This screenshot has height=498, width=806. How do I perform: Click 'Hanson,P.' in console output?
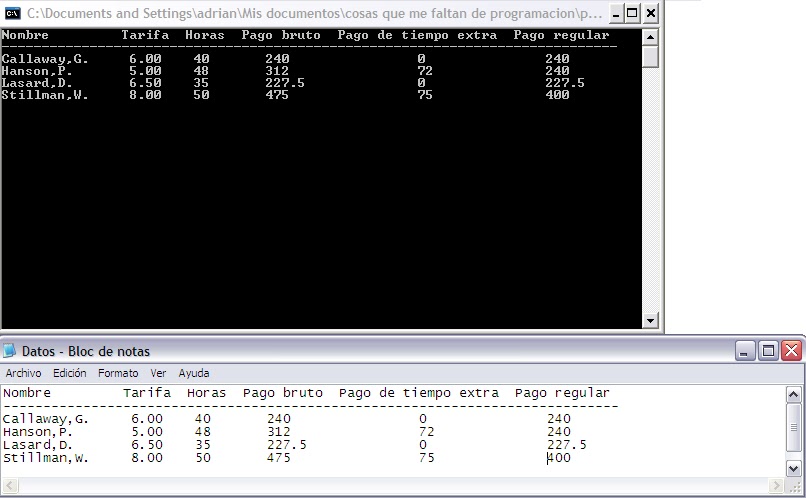pyautogui.click(x=37, y=71)
